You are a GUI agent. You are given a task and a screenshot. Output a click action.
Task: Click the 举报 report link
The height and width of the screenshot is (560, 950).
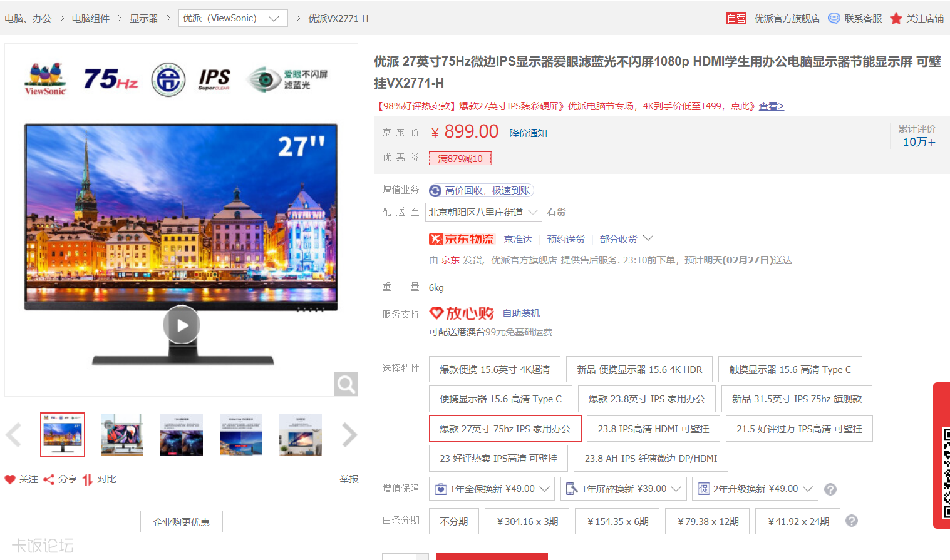(x=349, y=479)
